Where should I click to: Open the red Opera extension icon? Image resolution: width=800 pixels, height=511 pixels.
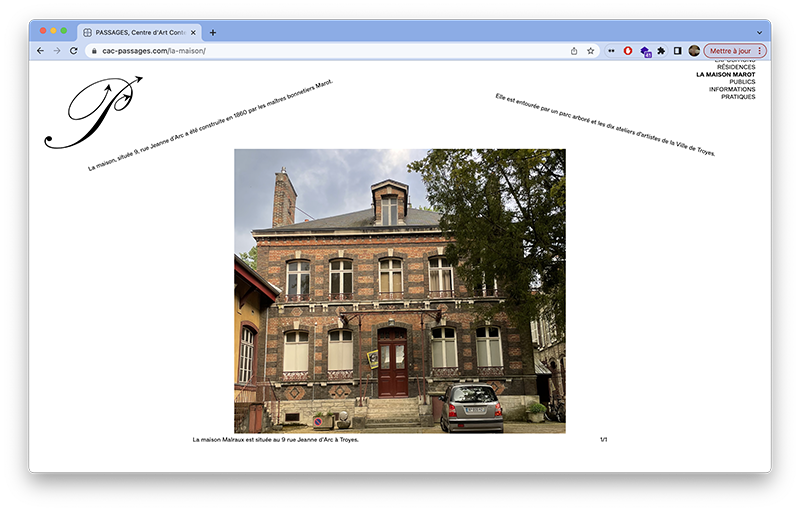[628, 50]
